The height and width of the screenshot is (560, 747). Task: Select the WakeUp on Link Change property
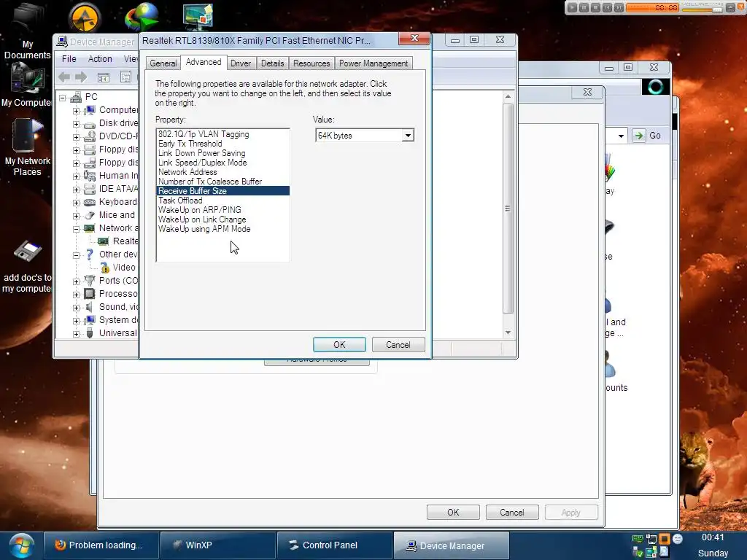(222, 219)
